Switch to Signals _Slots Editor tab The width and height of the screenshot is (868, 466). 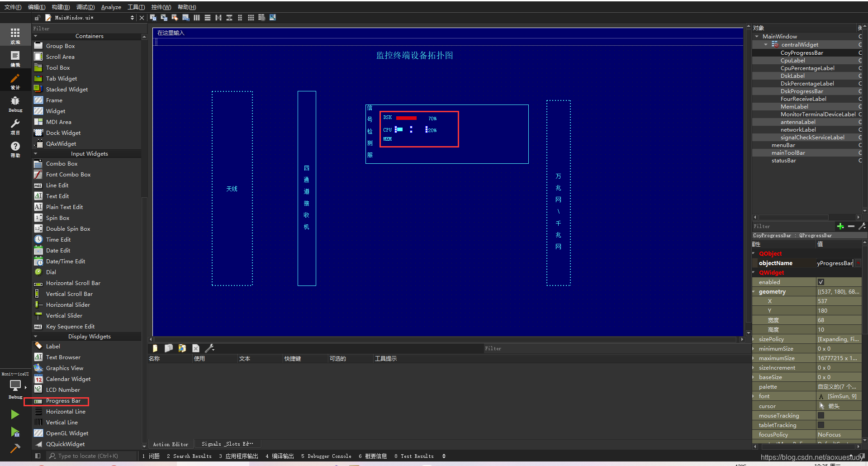click(227, 444)
